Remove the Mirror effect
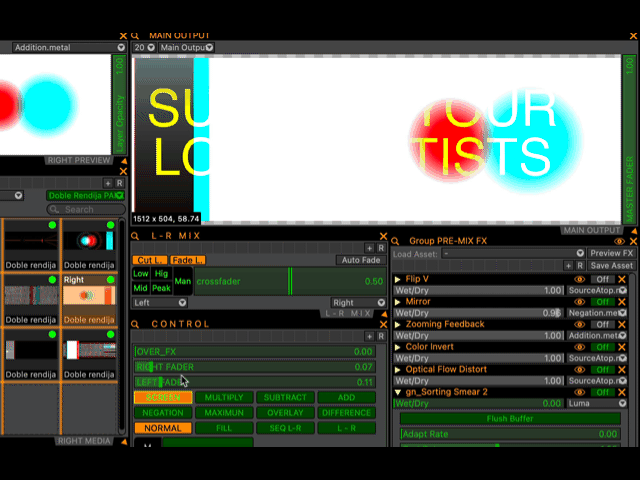Image resolution: width=640 pixels, height=480 pixels. [622, 302]
